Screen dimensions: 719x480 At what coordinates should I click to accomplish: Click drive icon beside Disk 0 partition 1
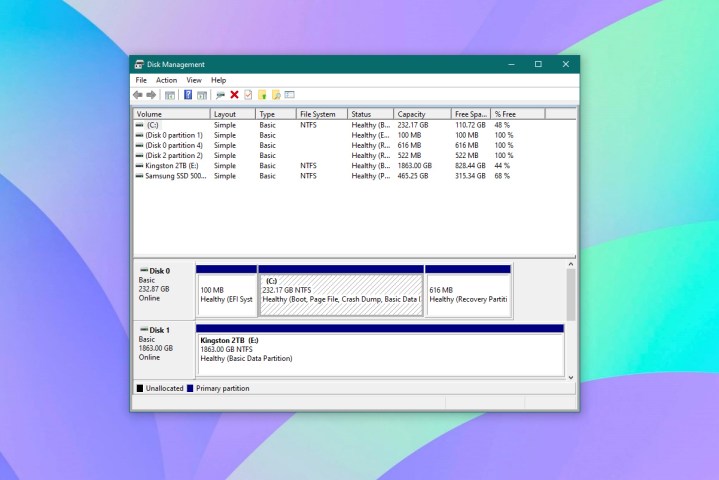pyautogui.click(x=139, y=135)
